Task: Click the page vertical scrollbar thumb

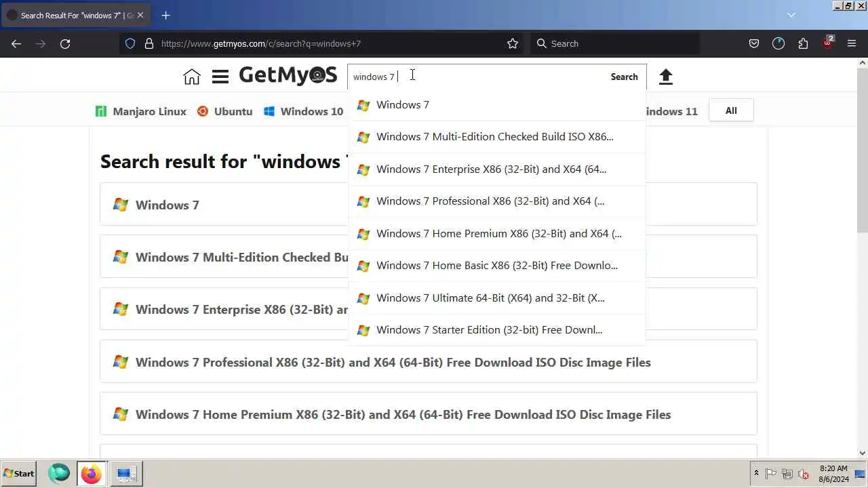Action: tap(863, 150)
